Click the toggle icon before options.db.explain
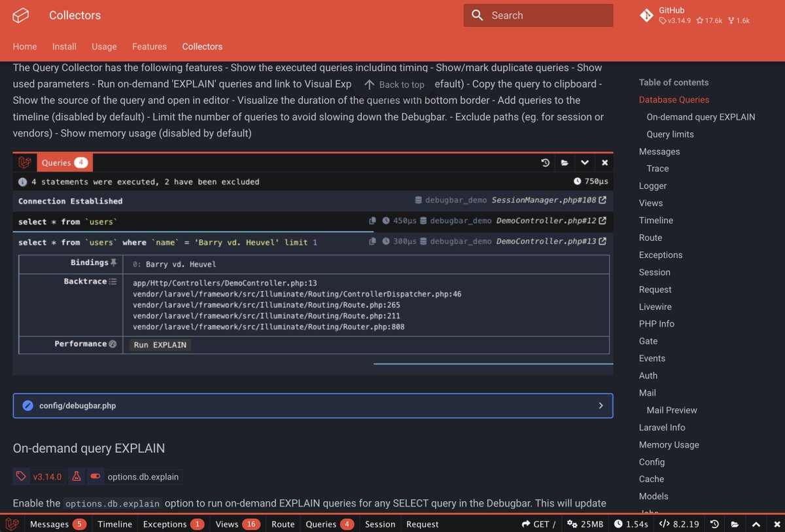 click(96, 476)
